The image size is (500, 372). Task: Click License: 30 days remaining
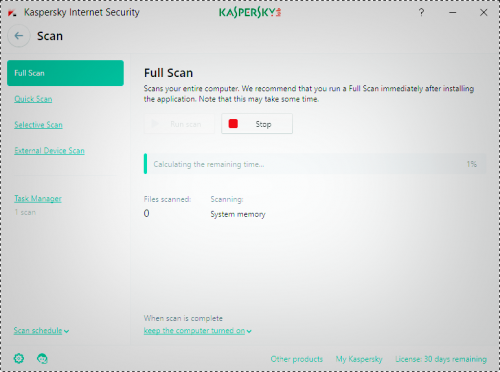coord(441,359)
